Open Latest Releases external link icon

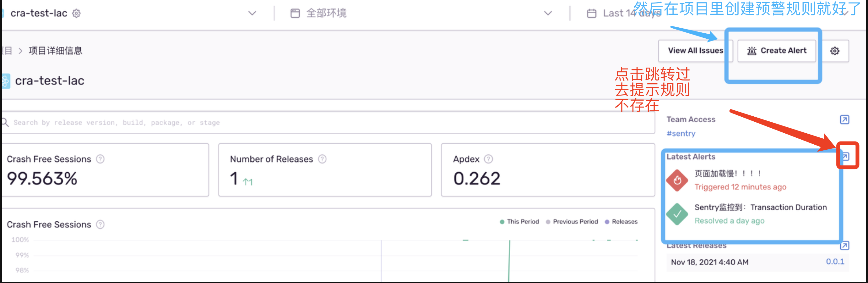coord(844,246)
